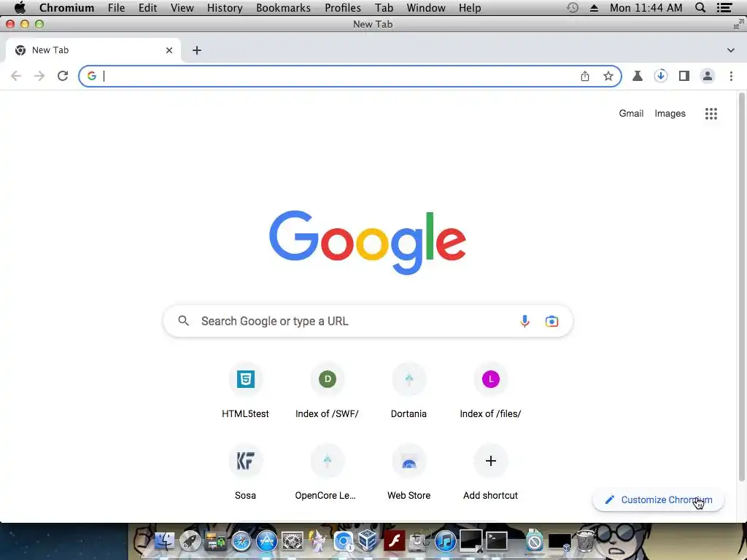Open Terminal from the Dock
747x560 pixels.
[496, 542]
